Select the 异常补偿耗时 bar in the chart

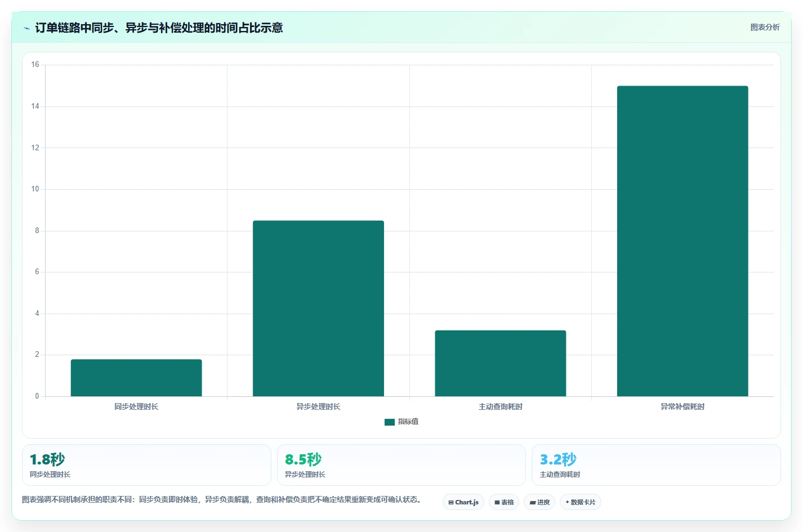(x=682, y=241)
